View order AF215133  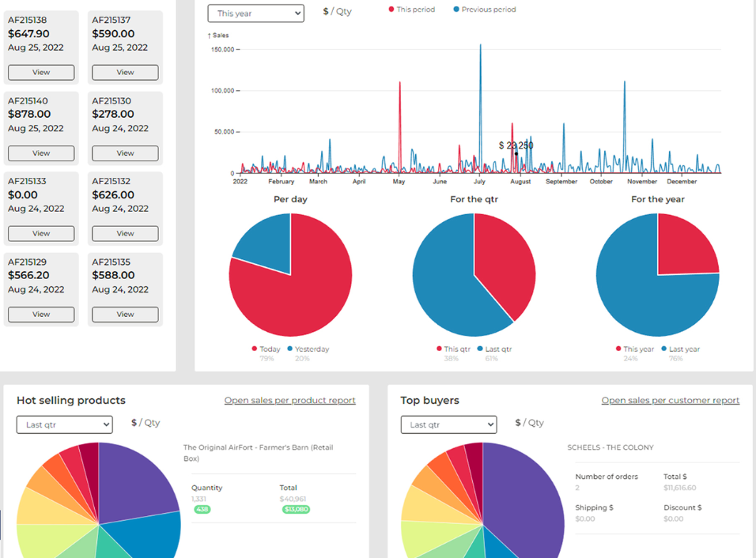point(40,233)
